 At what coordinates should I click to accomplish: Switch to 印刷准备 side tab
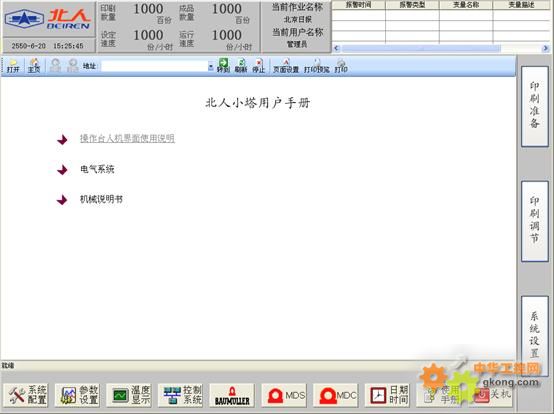pos(535,106)
